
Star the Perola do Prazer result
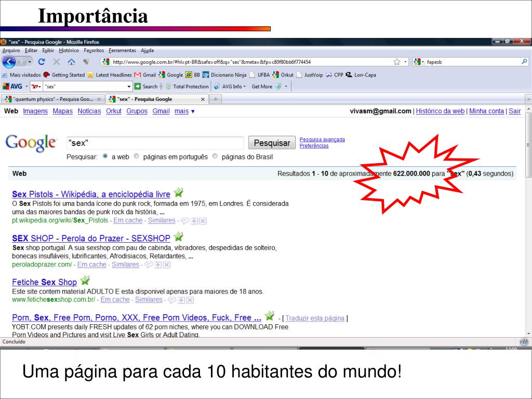tap(179, 236)
